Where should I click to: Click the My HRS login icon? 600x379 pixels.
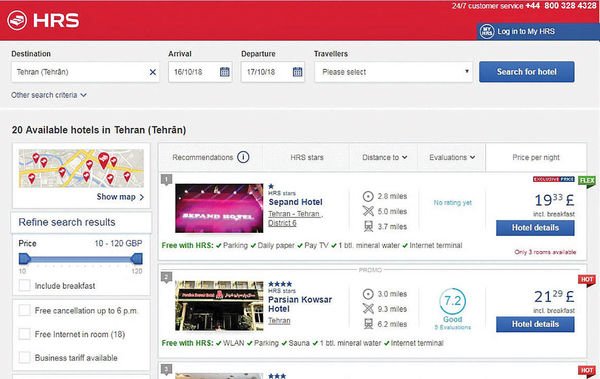487,31
